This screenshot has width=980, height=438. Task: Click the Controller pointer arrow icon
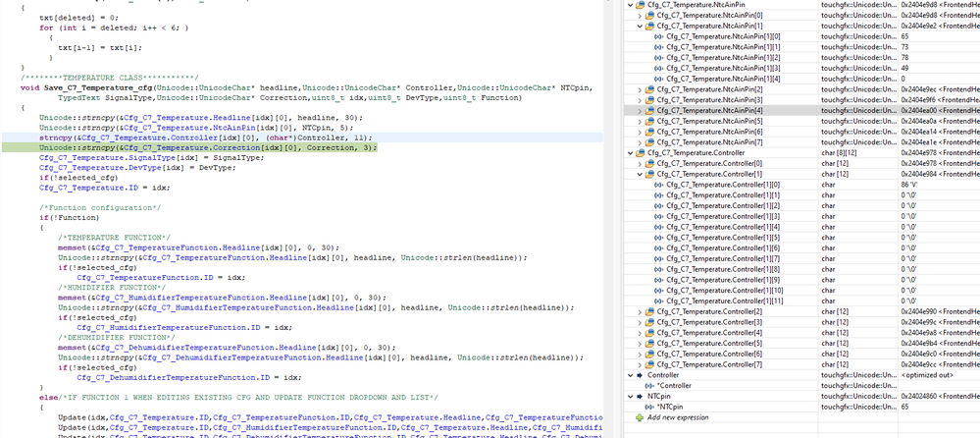pyautogui.click(x=640, y=375)
